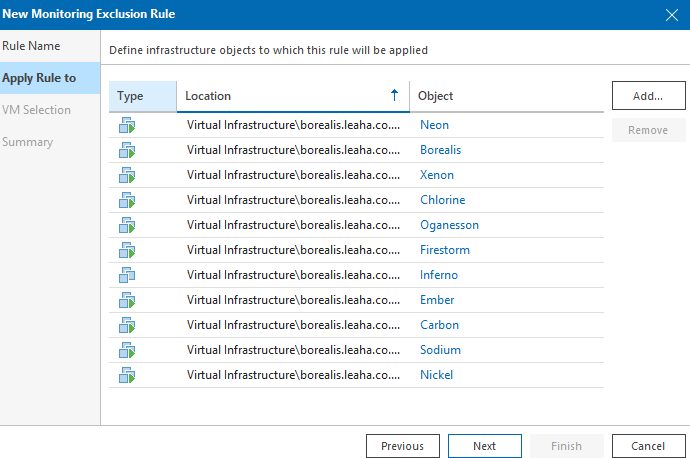Open the Borealis object link
This screenshot has height=458, width=690.
click(440, 150)
